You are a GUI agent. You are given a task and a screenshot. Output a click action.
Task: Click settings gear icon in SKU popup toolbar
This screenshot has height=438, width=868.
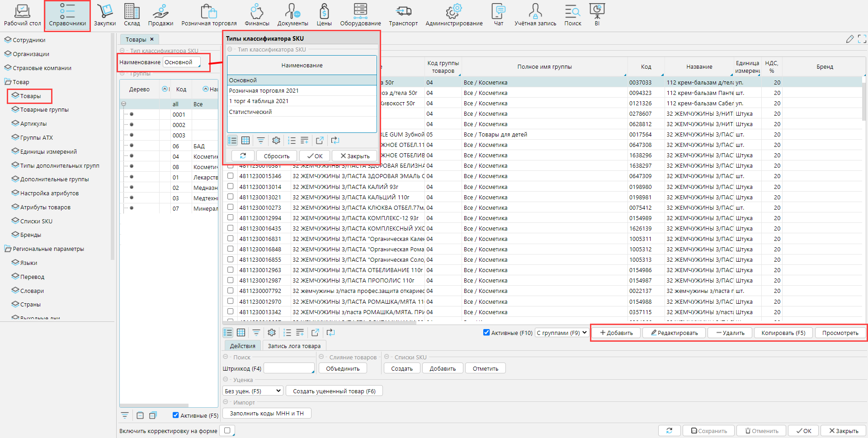[x=276, y=141]
